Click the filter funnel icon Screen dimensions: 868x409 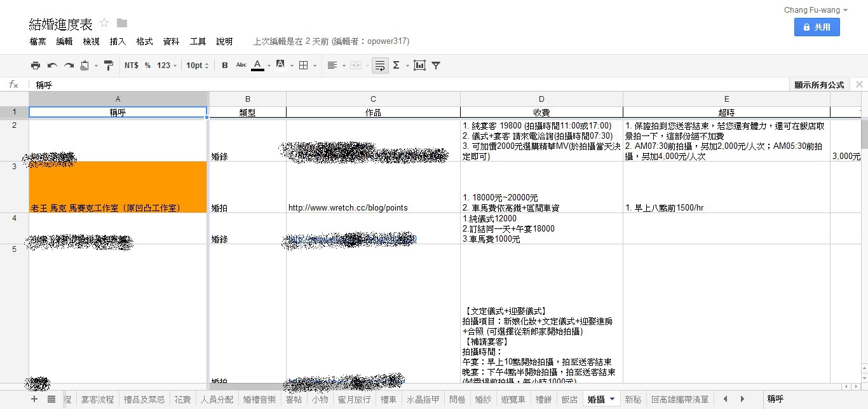[436, 66]
